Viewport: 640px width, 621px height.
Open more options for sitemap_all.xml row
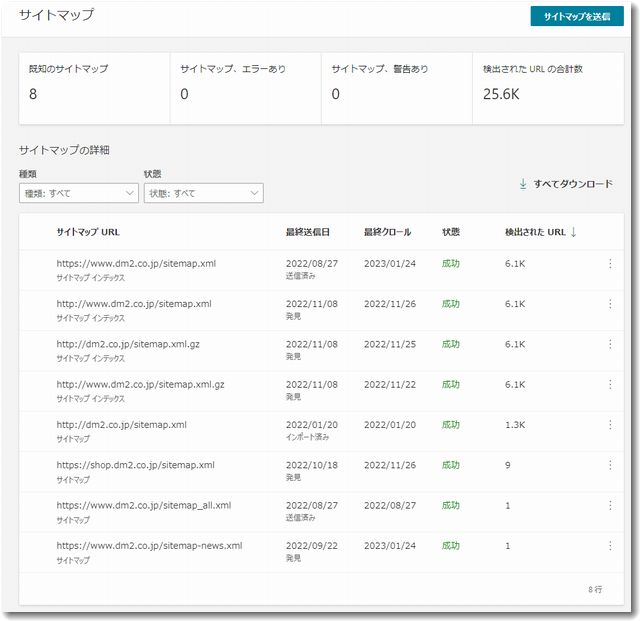click(x=609, y=505)
